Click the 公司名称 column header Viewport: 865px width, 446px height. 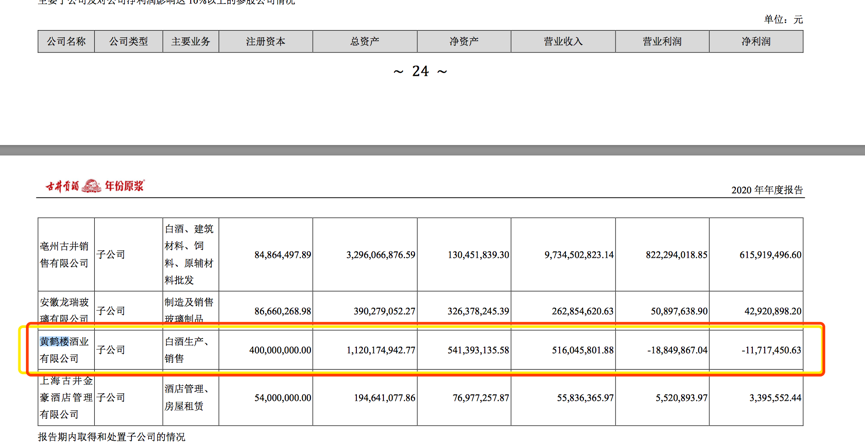point(66,41)
